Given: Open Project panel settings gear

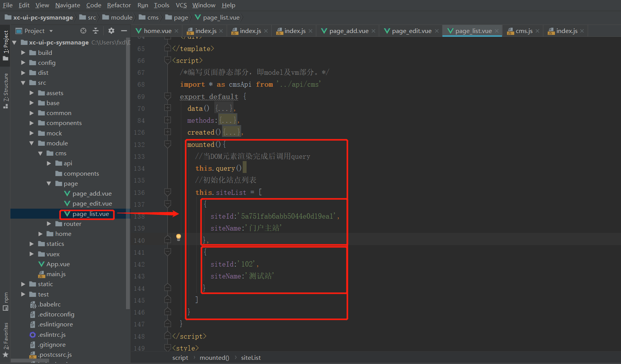Looking at the screenshot, I should [111, 31].
